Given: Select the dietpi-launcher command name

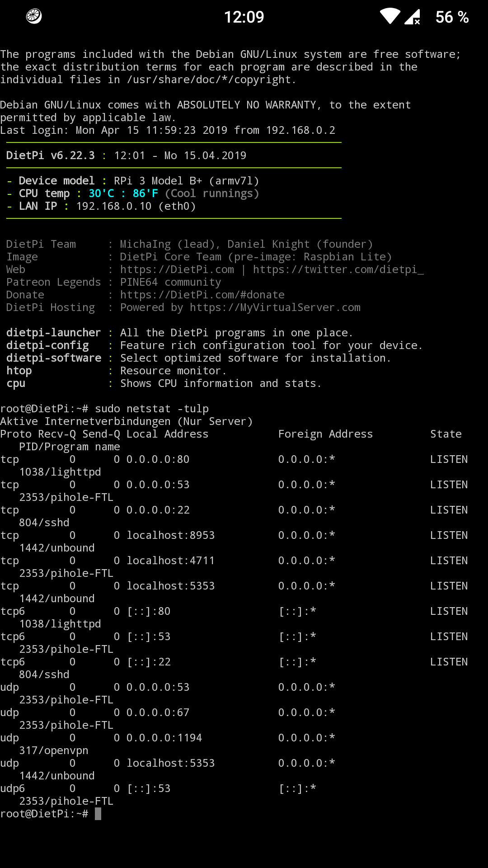Looking at the screenshot, I should pos(54,333).
